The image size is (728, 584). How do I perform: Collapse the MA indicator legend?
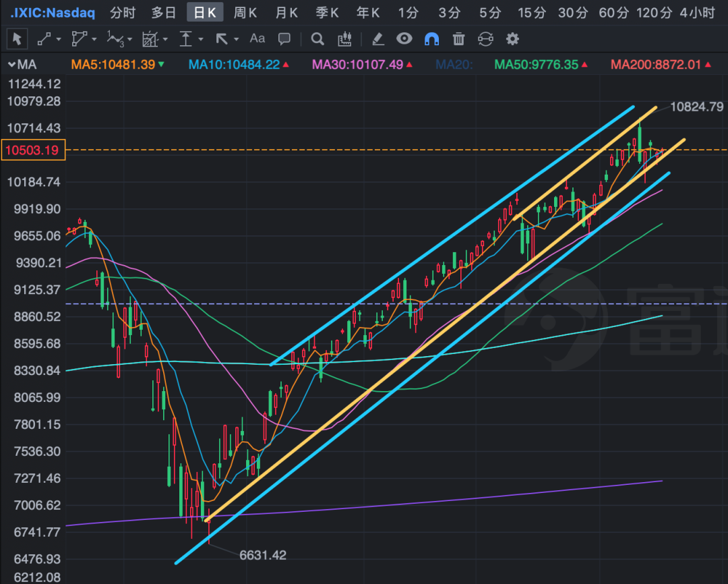pos(11,65)
